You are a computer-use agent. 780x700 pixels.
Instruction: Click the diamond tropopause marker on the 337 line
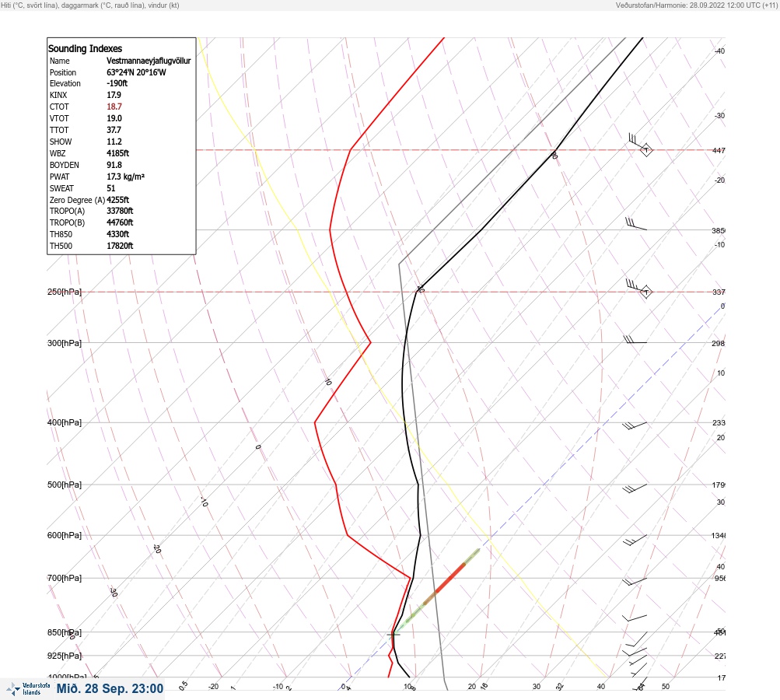pos(646,292)
